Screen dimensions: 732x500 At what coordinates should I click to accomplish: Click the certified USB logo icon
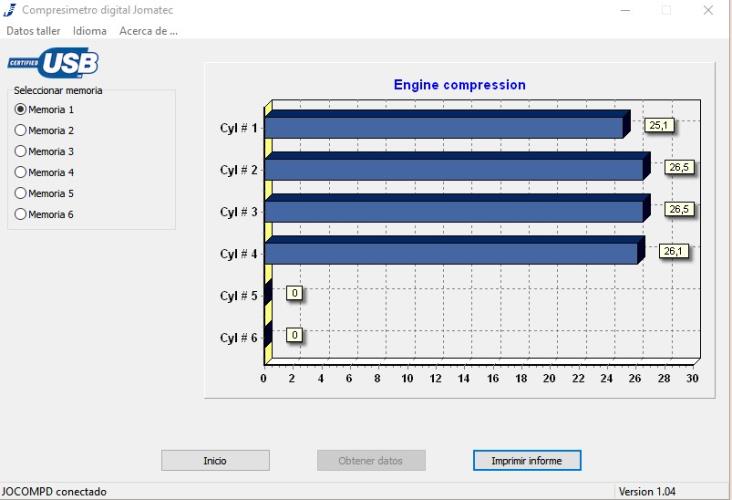(54, 63)
